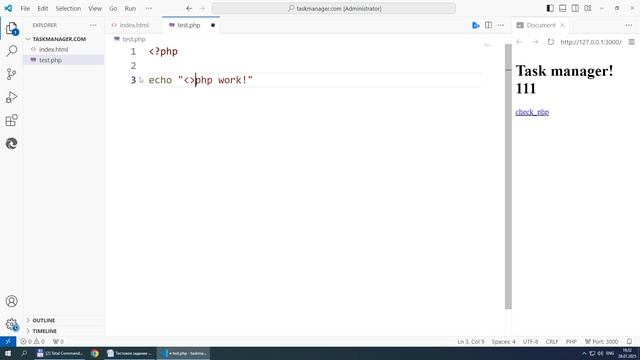This screenshot has height=360, width=640.
Task: Toggle the Primary Side Bar
Action: 550,8
